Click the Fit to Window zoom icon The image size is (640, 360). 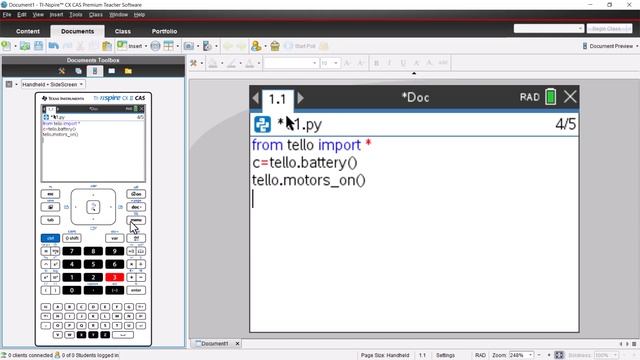click(559, 355)
